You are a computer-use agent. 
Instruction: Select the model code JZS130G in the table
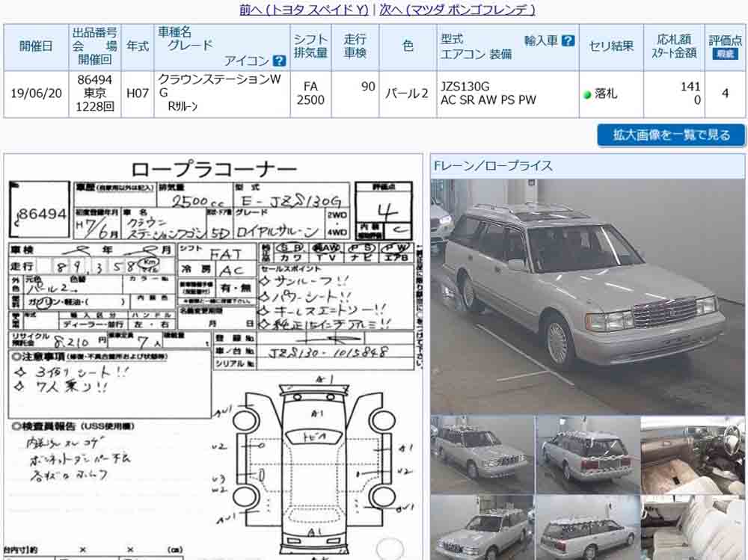[465, 87]
